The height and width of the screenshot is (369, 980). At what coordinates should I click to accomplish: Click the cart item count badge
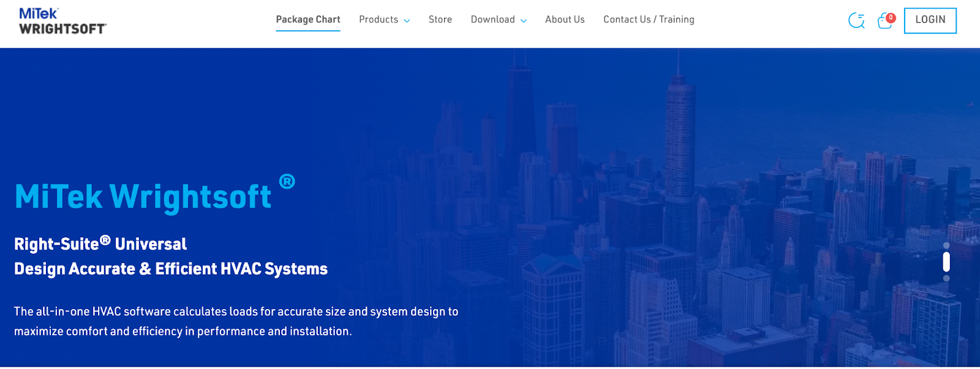pyautogui.click(x=891, y=18)
